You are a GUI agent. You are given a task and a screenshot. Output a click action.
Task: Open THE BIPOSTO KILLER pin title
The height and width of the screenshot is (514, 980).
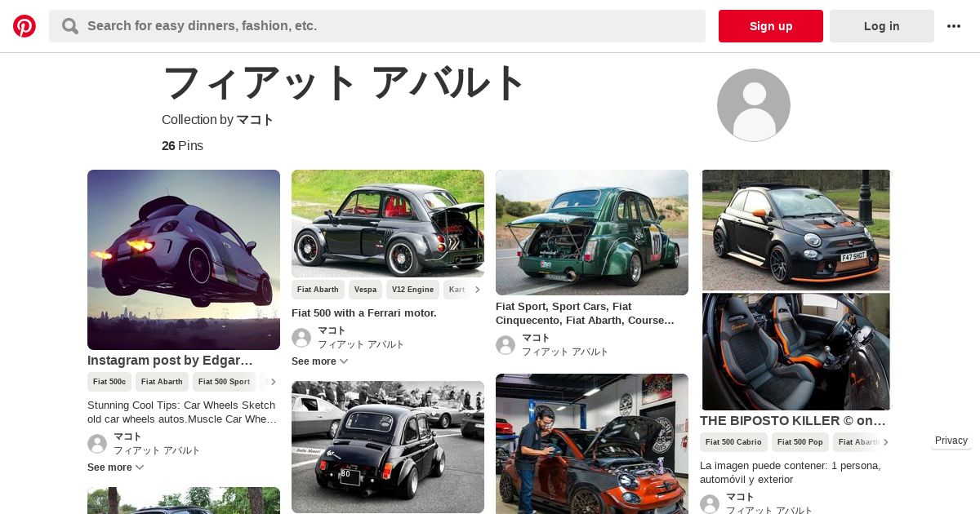pos(793,421)
